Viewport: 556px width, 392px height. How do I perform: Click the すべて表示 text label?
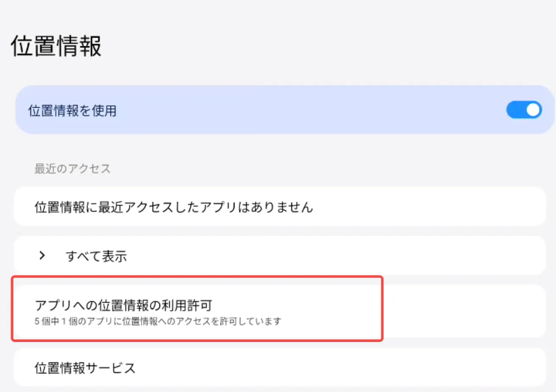96,256
